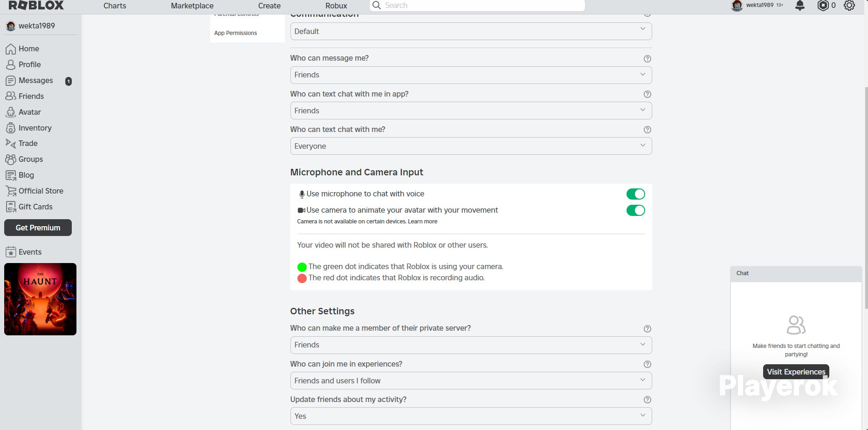Open 'Update friends about my activity?' dropdown

[x=471, y=416]
